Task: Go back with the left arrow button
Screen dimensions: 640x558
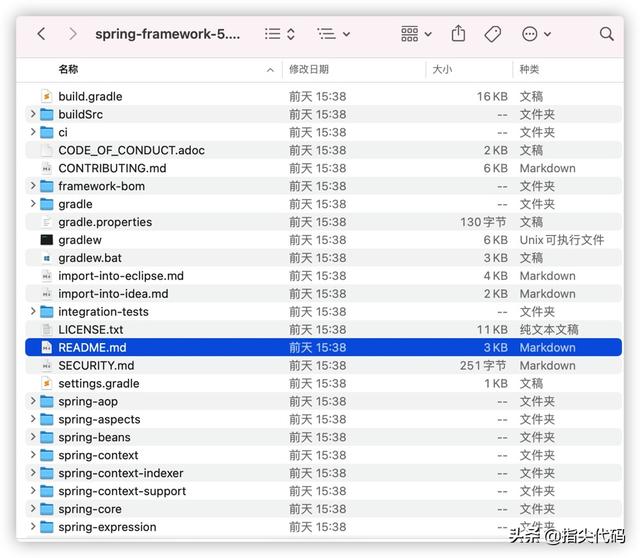Action: coord(41,33)
